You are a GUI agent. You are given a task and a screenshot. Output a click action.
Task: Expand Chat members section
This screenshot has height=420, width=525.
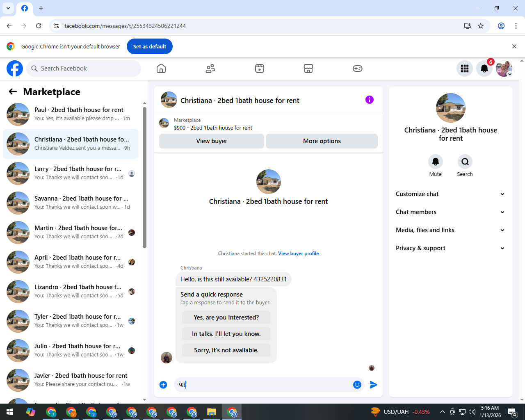[450, 212]
